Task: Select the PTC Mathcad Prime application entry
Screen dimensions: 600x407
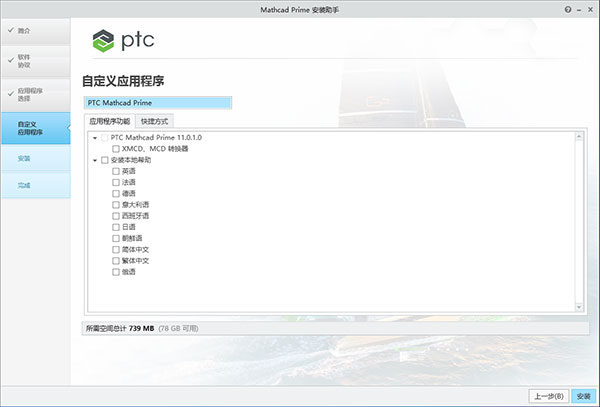Action: pos(158,103)
